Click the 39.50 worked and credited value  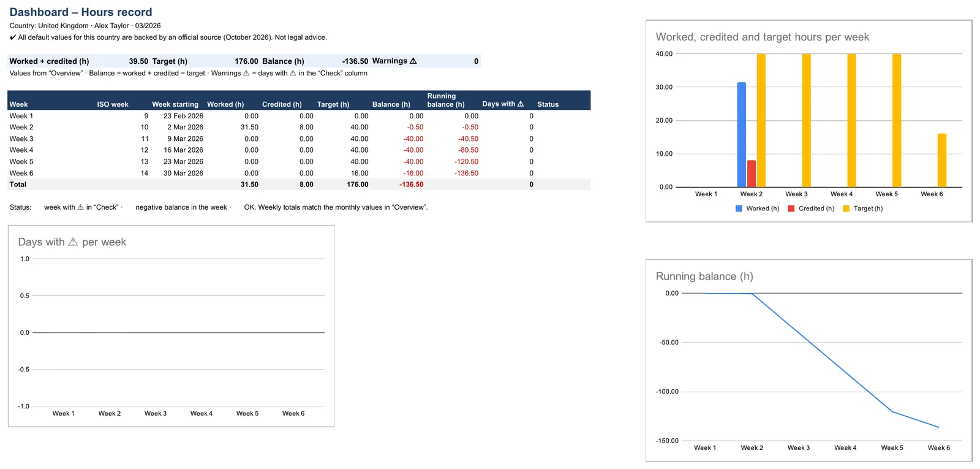[x=138, y=61]
